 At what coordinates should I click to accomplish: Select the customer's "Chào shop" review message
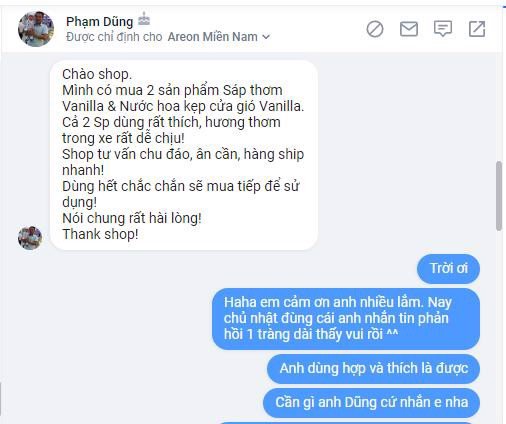(x=184, y=155)
